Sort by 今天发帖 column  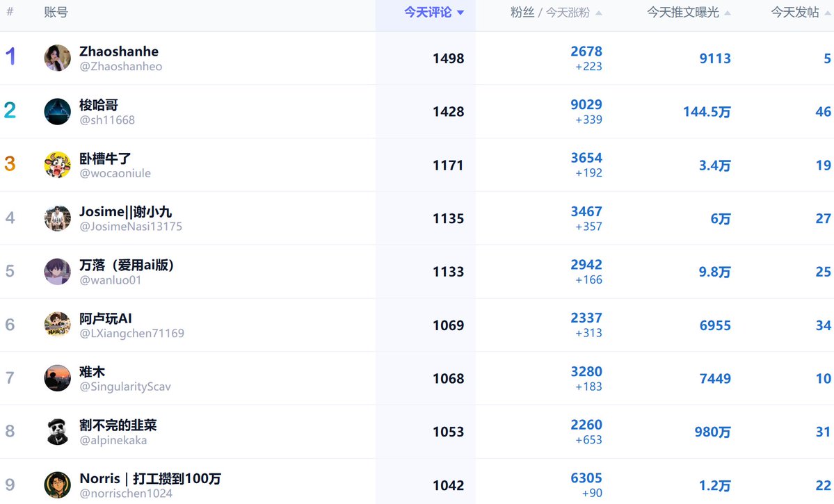801,13
